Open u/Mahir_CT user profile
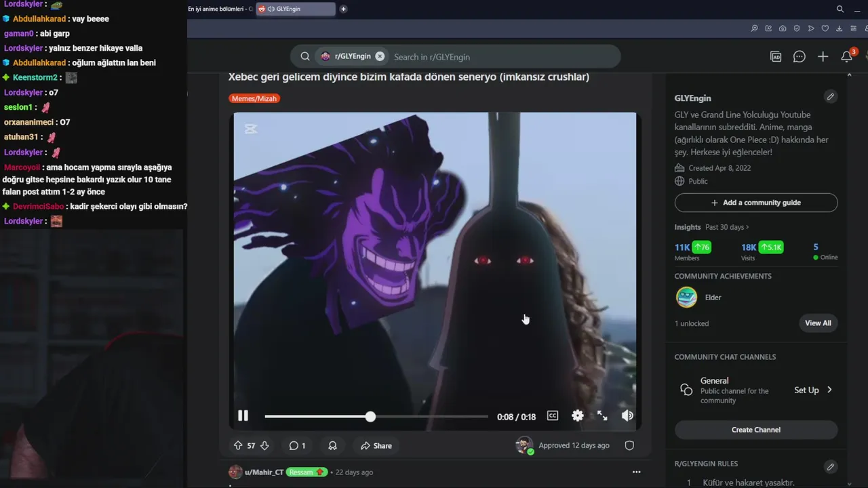 coord(264,472)
